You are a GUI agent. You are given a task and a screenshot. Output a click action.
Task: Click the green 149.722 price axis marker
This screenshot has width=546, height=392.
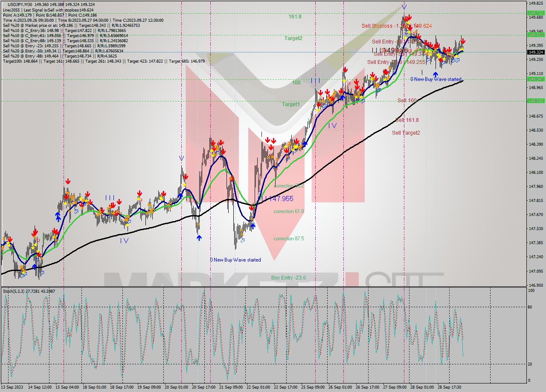[536, 13]
